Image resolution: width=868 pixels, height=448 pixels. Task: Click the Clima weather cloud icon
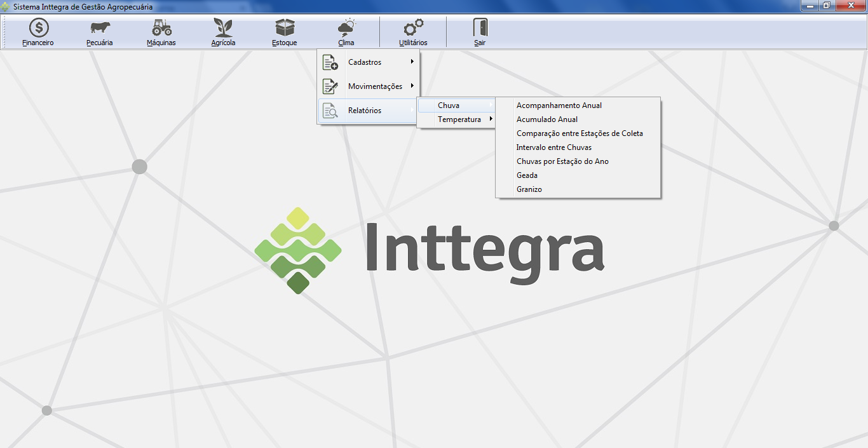point(346,28)
